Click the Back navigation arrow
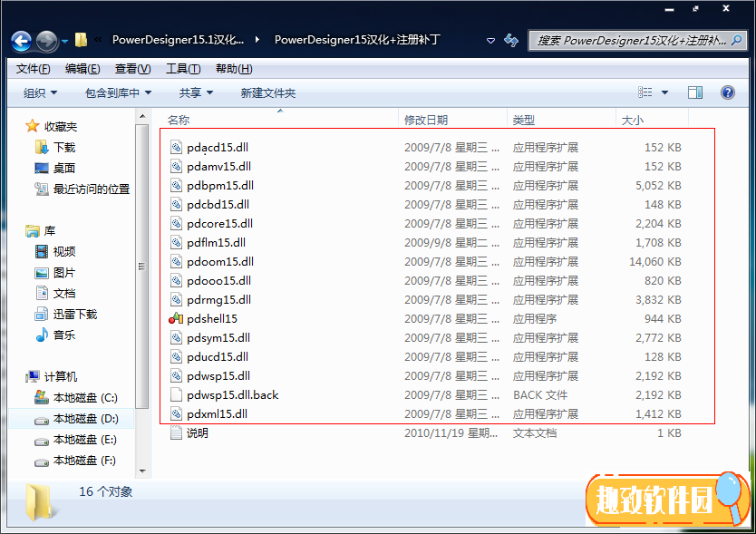 click(x=20, y=40)
